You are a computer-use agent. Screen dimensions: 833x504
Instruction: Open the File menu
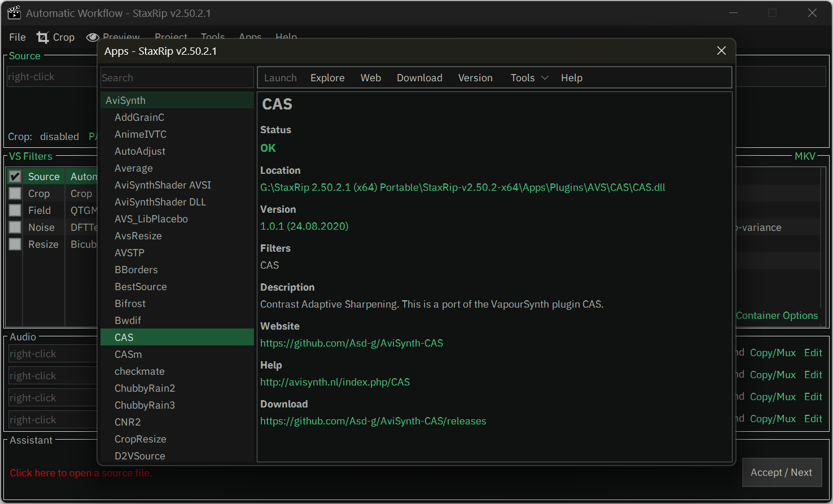(17, 37)
